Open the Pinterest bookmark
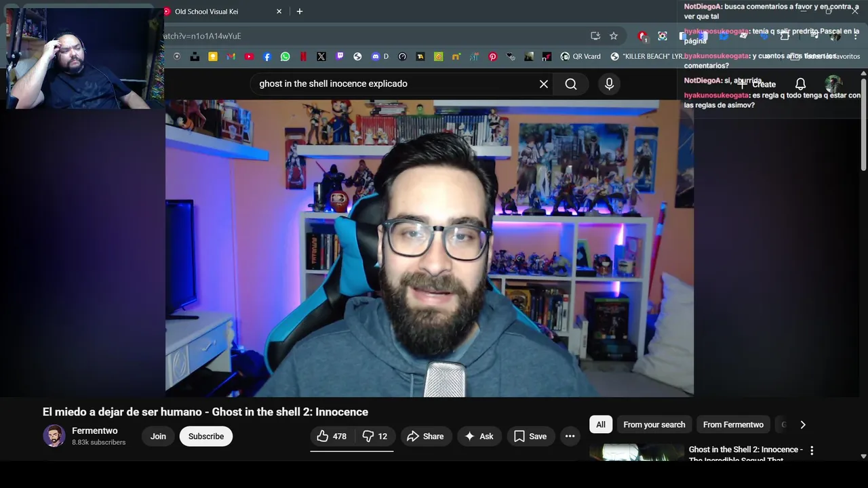Viewport: 868px width, 488px height. tap(493, 57)
